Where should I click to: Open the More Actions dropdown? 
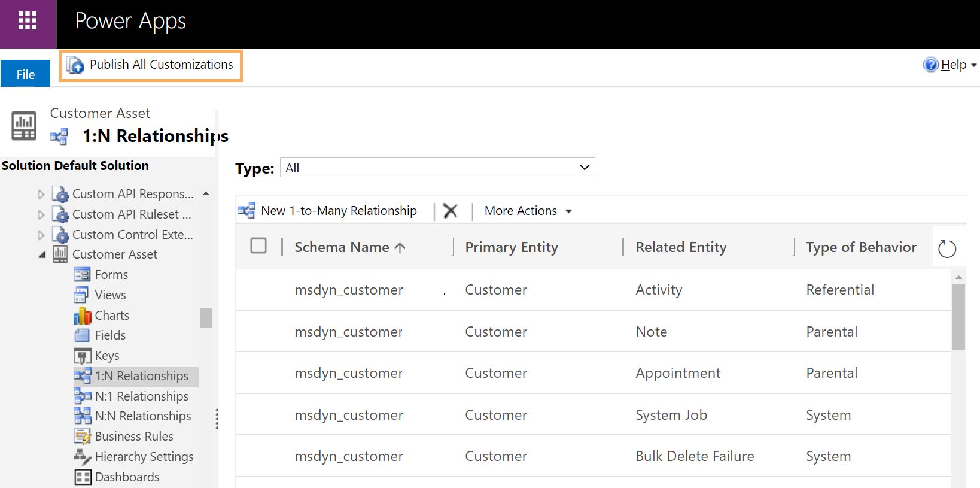click(x=528, y=211)
